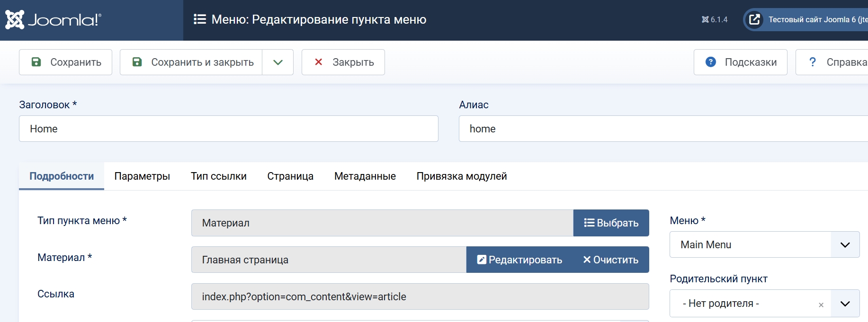Click Сохранить и закрыть
This screenshot has width=868, height=322.
pos(191,62)
